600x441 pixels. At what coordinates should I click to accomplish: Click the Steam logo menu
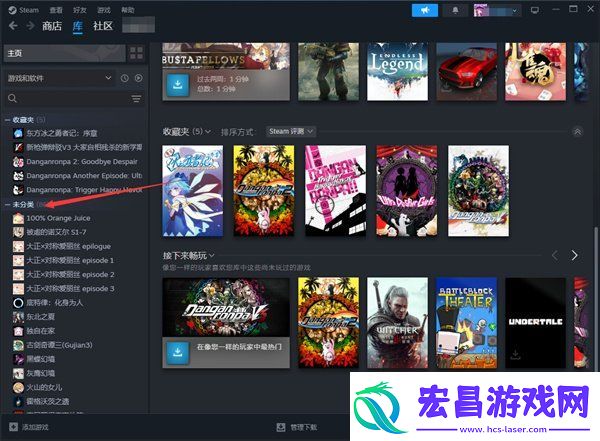[x=24, y=10]
